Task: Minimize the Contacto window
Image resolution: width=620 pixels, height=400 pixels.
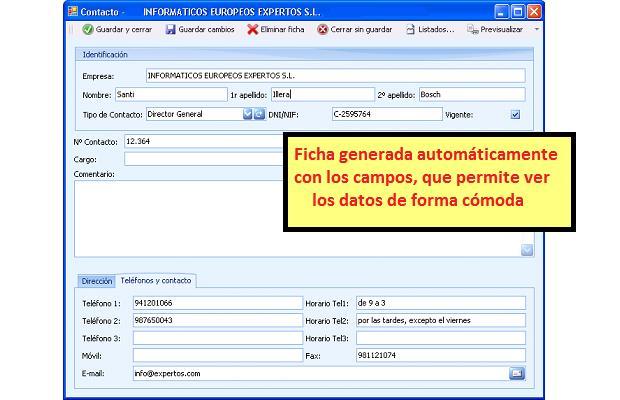Action: [x=501, y=11]
